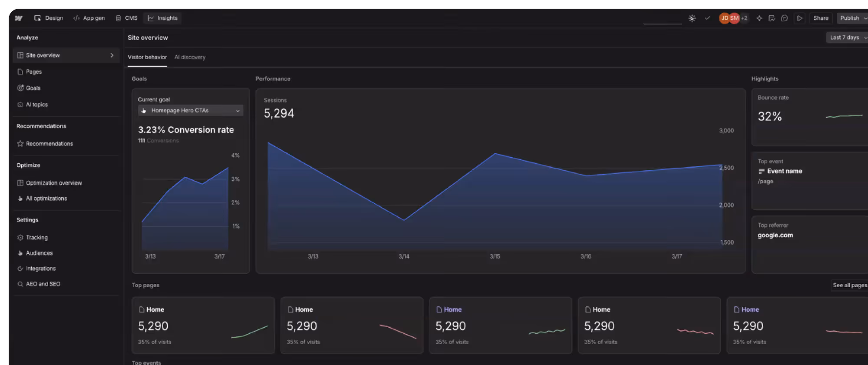Click the AEO and SEO magnifier icon
Image resolution: width=868 pixels, height=365 pixels.
pyautogui.click(x=20, y=284)
